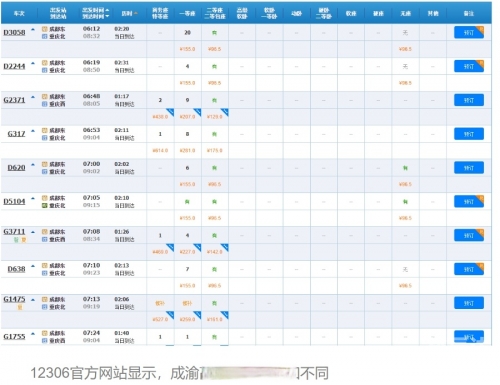
Task: Open train G1755 details link
Action: [x=14, y=336]
